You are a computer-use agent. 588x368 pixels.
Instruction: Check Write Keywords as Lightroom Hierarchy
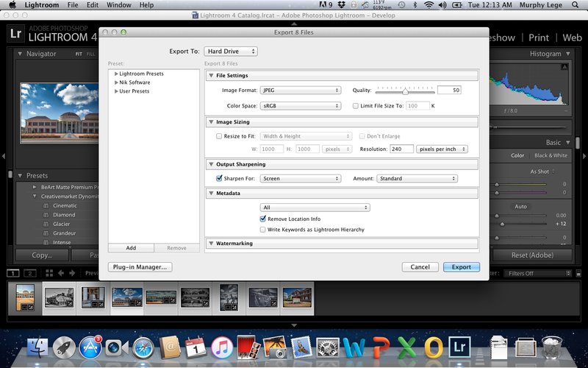point(263,230)
